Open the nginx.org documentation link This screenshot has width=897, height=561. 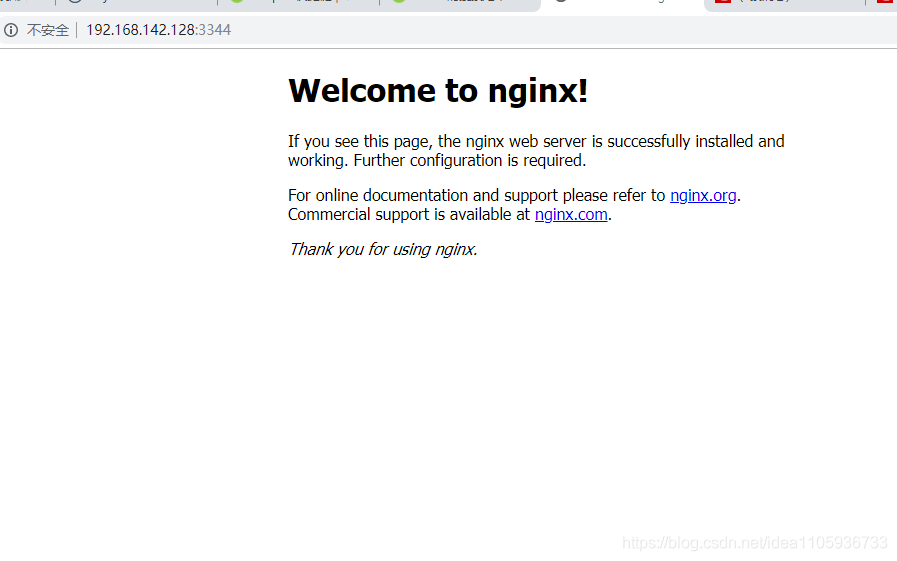coord(703,196)
